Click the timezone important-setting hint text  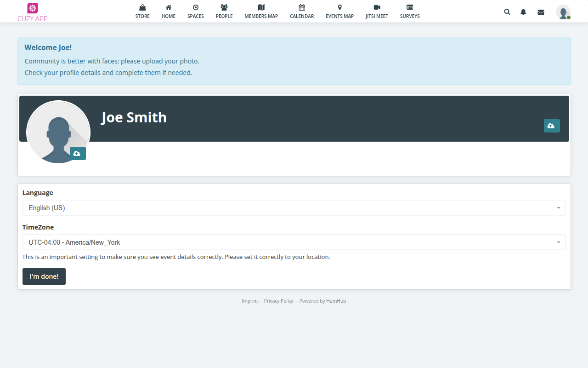(x=176, y=257)
